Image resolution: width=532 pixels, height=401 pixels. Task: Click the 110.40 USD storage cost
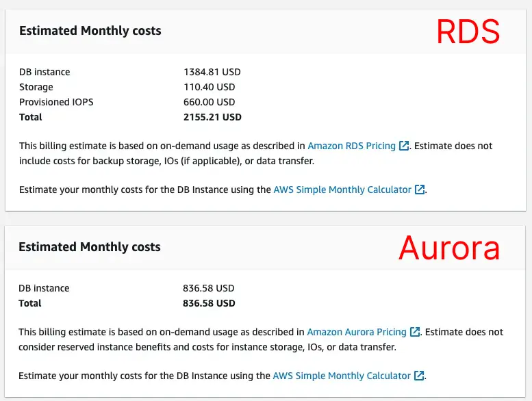point(210,87)
